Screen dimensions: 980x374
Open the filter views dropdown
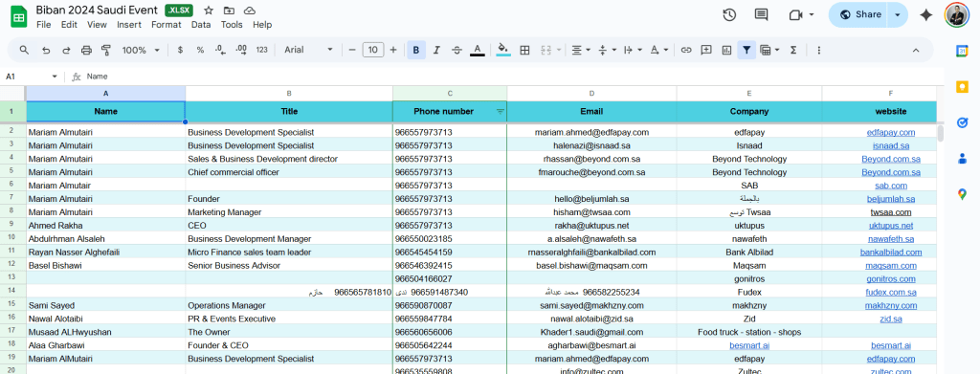pos(769,50)
